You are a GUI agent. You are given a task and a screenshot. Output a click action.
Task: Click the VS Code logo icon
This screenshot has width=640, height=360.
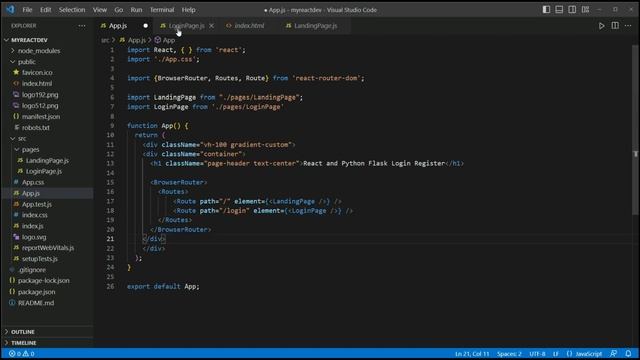10,9
